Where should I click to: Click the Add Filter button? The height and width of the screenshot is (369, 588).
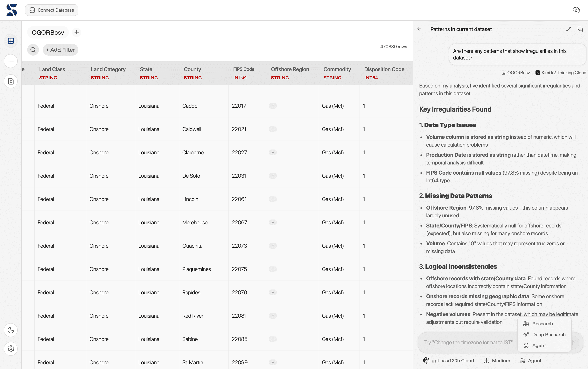[60, 50]
